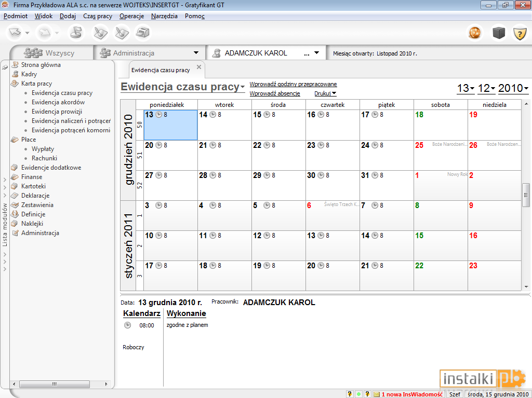Viewport: 532px width, 398px height.
Task: Open the Dodaj menu
Action: point(68,16)
